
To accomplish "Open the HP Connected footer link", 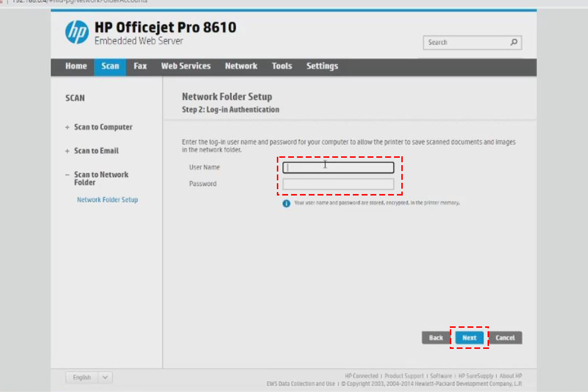I will tap(362, 376).
